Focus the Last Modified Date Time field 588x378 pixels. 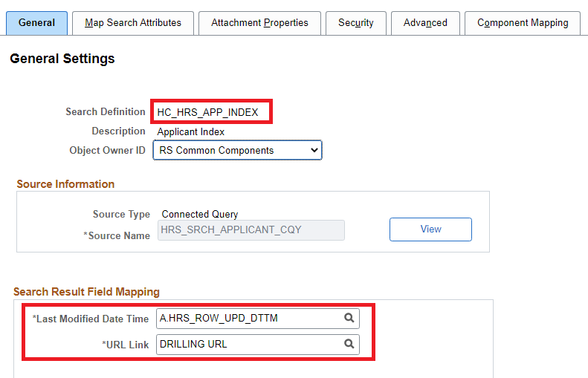point(249,319)
